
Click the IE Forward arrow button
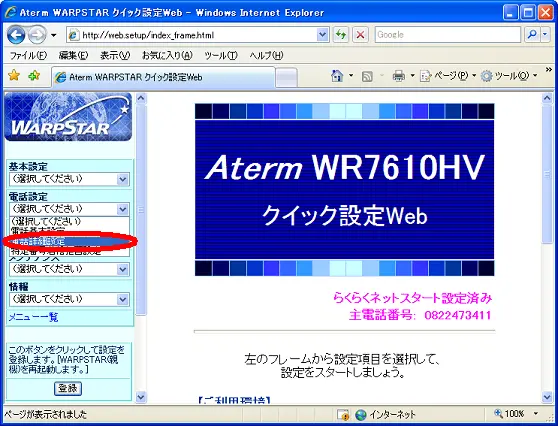(x=37, y=35)
